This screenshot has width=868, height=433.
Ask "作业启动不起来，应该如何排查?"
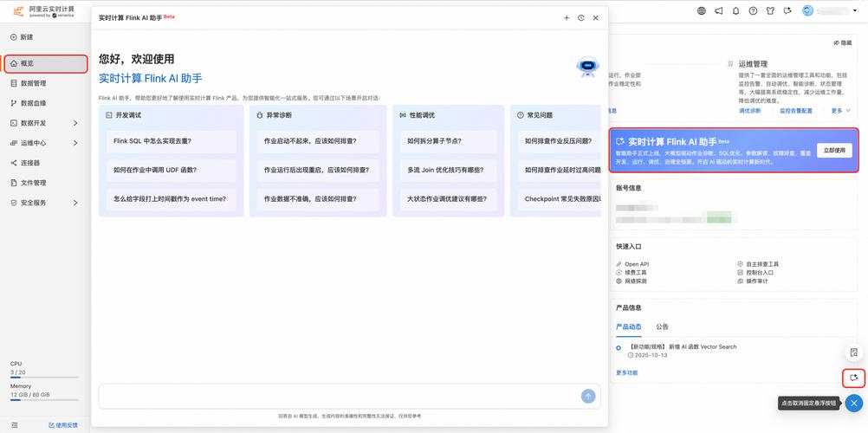318,141
